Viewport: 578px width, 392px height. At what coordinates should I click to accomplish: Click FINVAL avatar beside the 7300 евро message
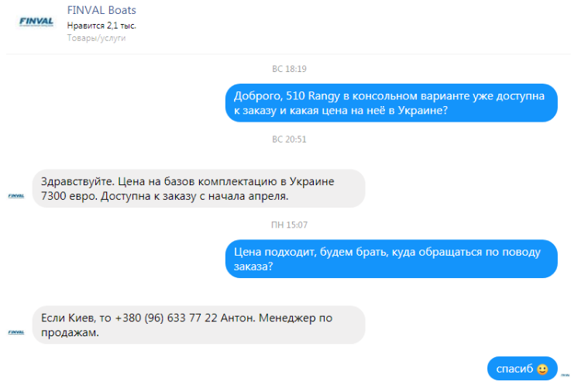click(x=16, y=196)
